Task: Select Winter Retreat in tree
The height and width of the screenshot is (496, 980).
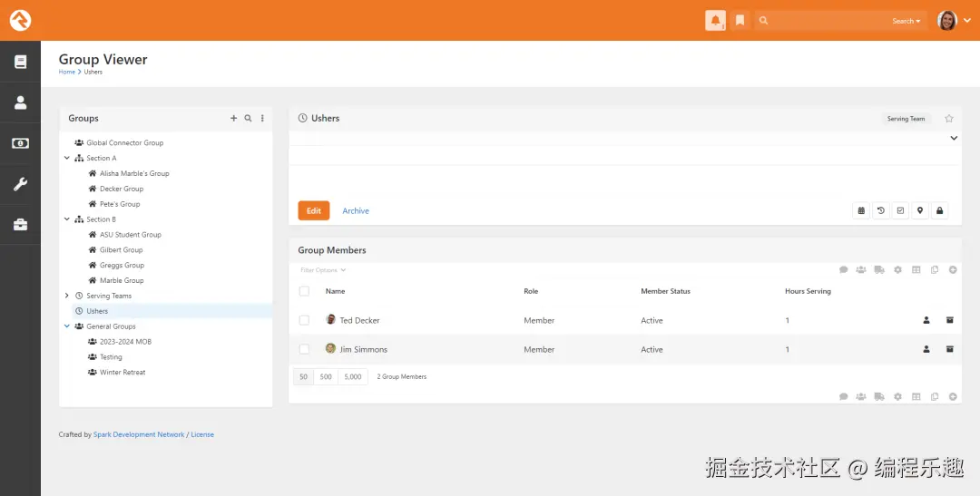Action: (x=122, y=373)
